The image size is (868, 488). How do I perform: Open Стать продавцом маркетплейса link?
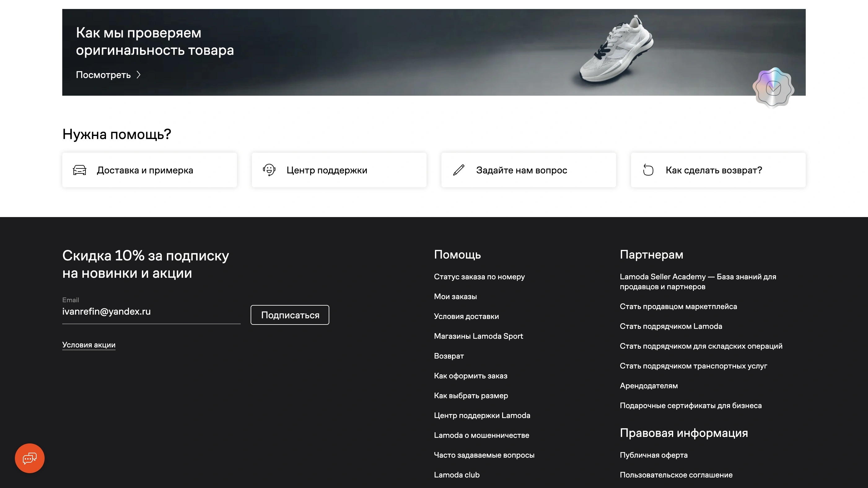point(678,307)
